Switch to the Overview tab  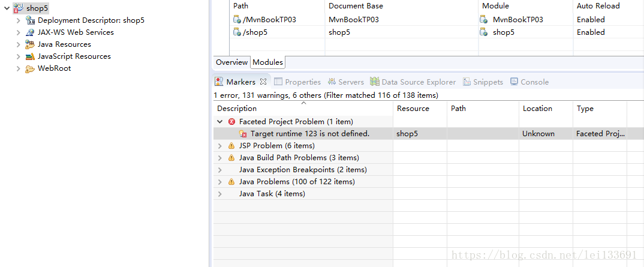click(x=231, y=62)
